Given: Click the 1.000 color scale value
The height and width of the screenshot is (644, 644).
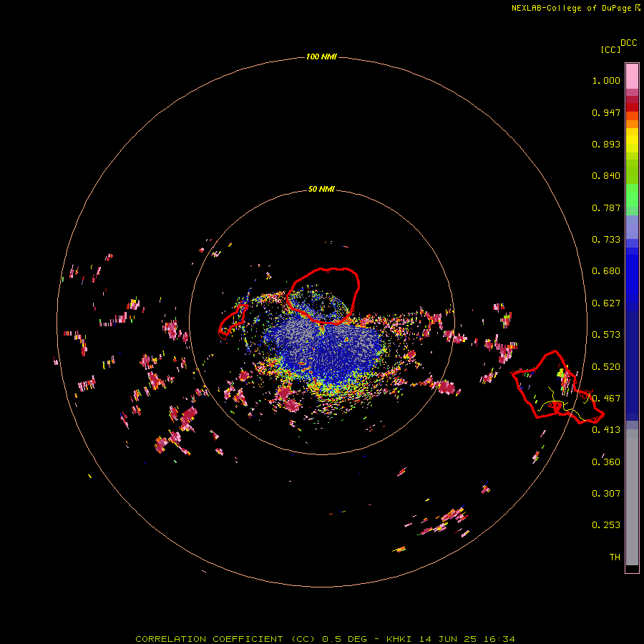Looking at the screenshot, I should point(606,80).
